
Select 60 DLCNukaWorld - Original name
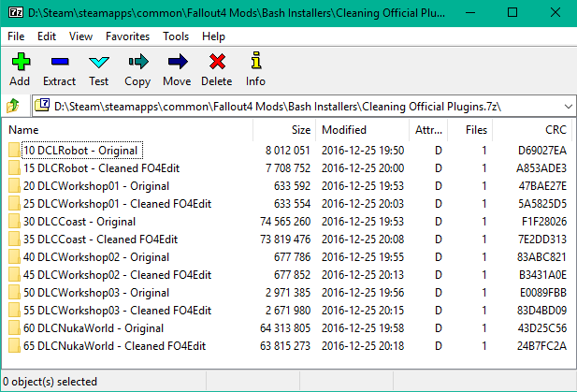click(x=94, y=328)
